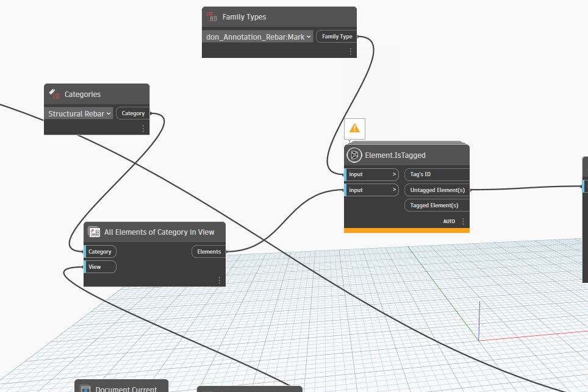Click the Elements output port

pyautogui.click(x=209, y=251)
